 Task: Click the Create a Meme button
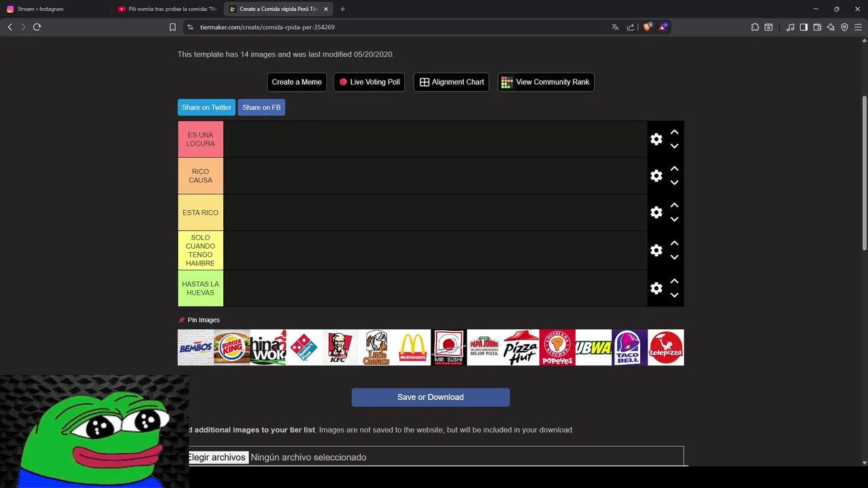[x=297, y=82]
